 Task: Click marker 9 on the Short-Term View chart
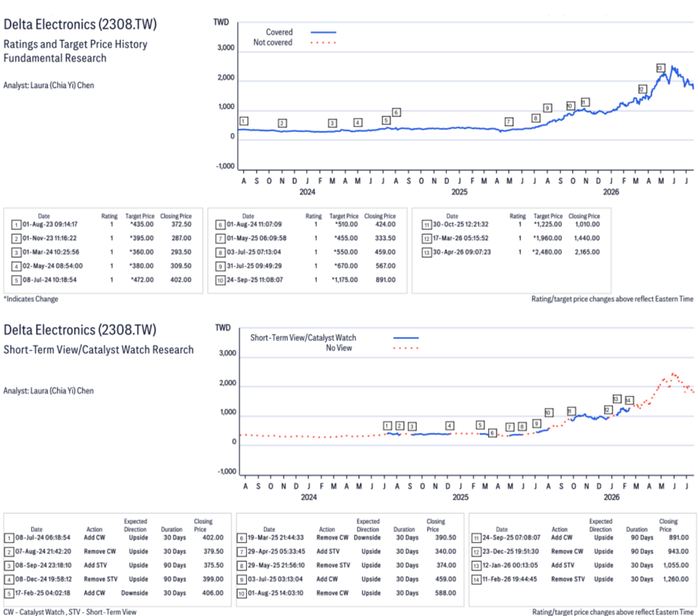(x=537, y=423)
